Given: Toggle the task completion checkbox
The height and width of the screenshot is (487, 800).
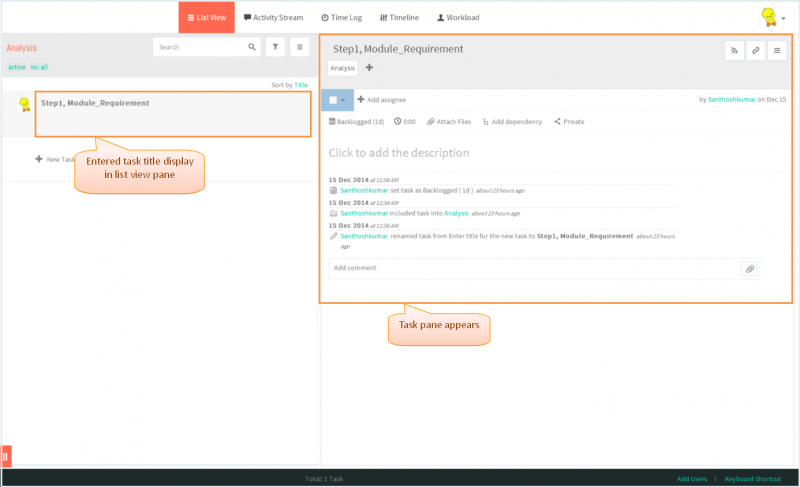Looking at the screenshot, I should (333, 100).
